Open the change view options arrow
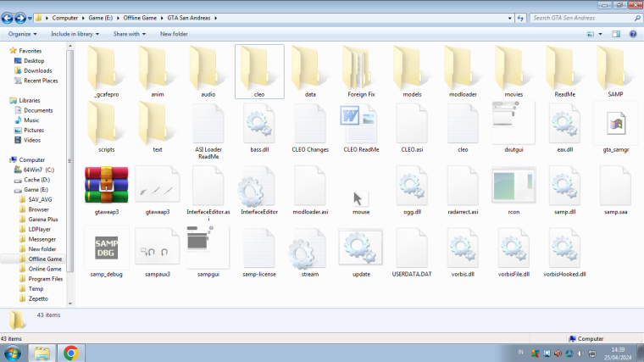The image size is (644, 362). pyautogui.click(x=600, y=34)
